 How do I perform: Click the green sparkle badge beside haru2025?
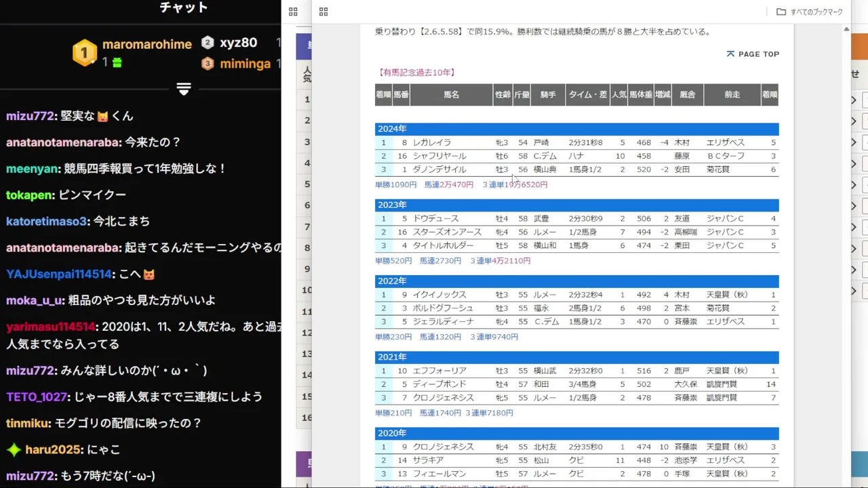click(x=14, y=449)
